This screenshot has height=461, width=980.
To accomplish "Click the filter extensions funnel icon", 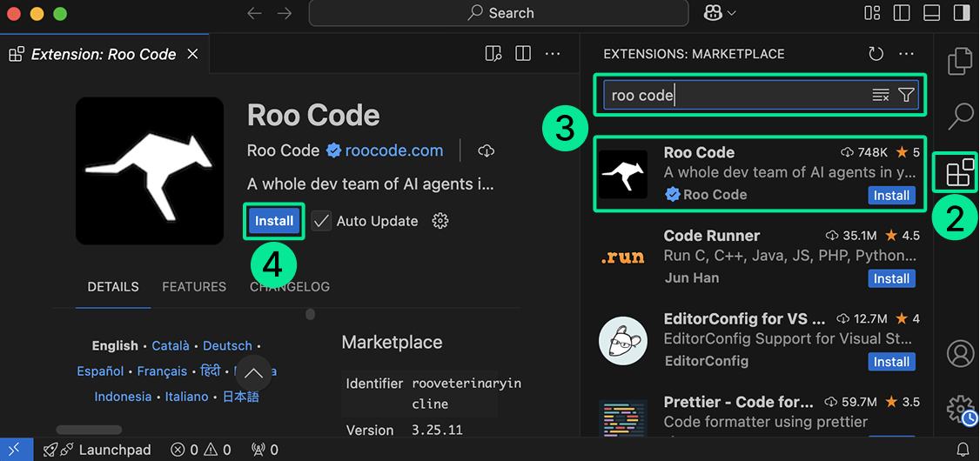I will (x=906, y=96).
